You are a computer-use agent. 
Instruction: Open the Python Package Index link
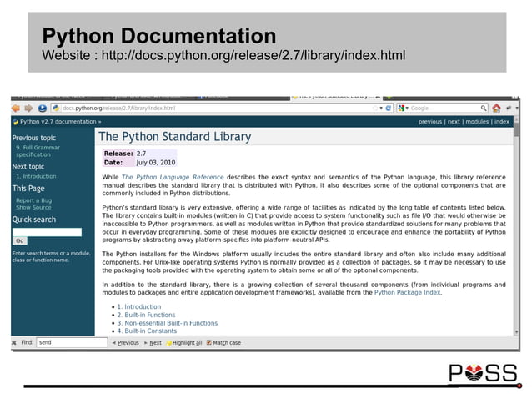coord(407,293)
